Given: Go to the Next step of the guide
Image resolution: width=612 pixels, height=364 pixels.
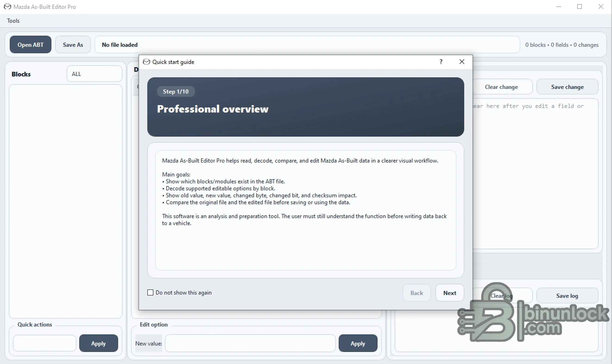Looking at the screenshot, I should (450, 293).
